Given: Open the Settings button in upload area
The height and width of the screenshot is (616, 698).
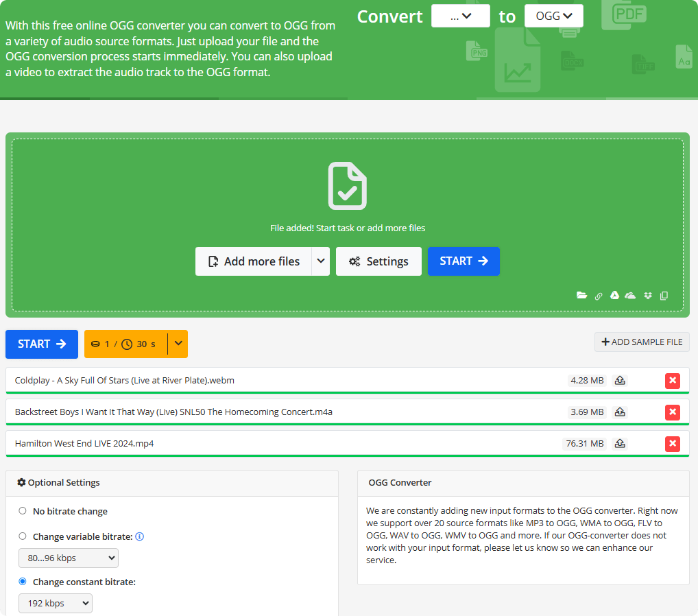Looking at the screenshot, I should pyautogui.click(x=378, y=261).
